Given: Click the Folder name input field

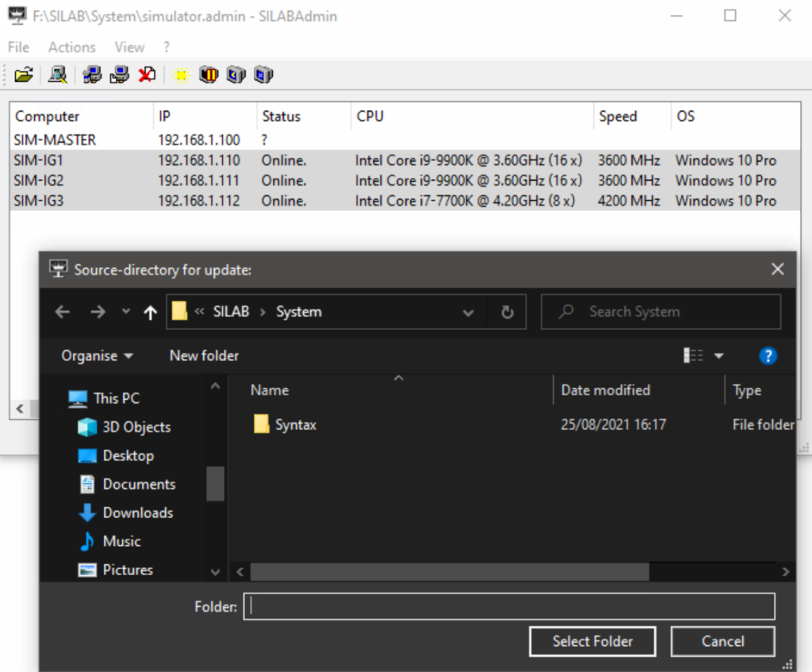Looking at the screenshot, I should 508,606.
